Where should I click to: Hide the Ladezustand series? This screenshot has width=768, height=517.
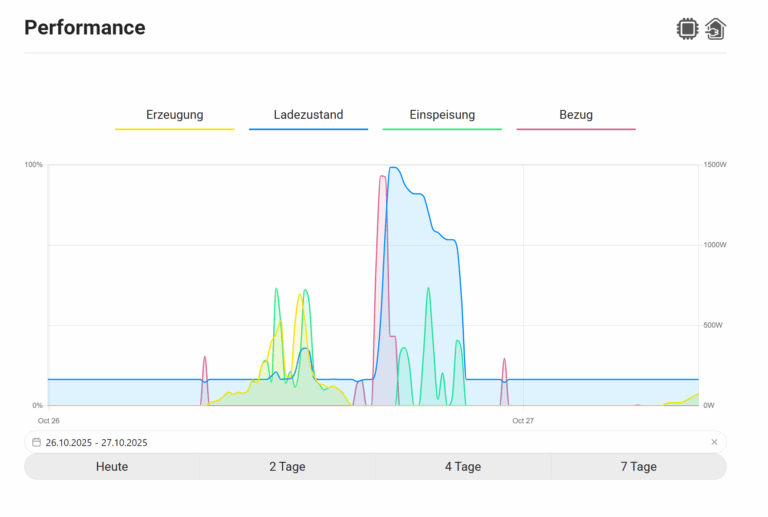coord(308,115)
